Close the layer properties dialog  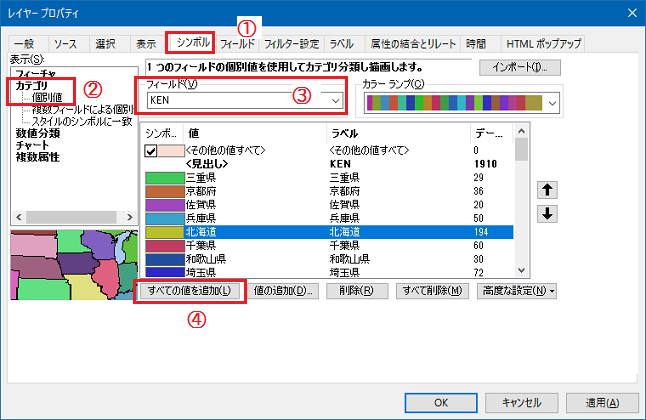[632, 13]
